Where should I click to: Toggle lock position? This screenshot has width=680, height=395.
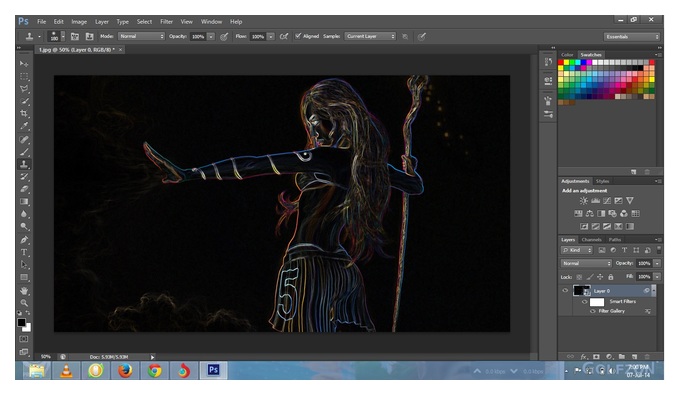[x=600, y=277]
